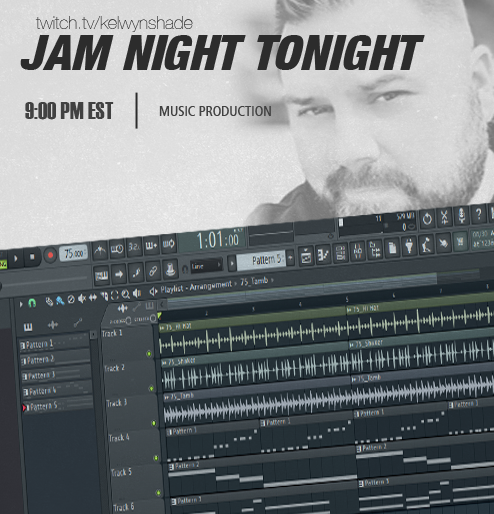The height and width of the screenshot is (514, 494).
Task: Select the Slice tool icon
Action: pyautogui.click(x=104, y=296)
